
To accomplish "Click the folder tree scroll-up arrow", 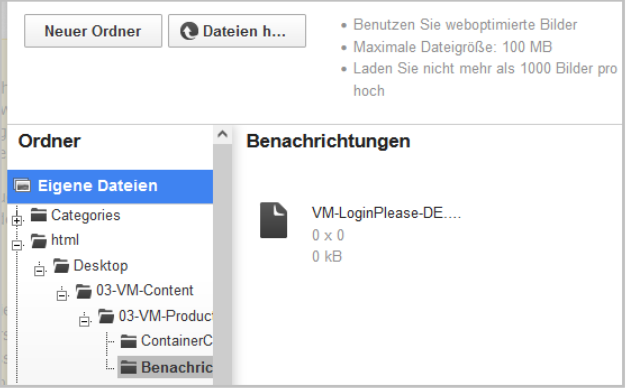I will click(223, 134).
